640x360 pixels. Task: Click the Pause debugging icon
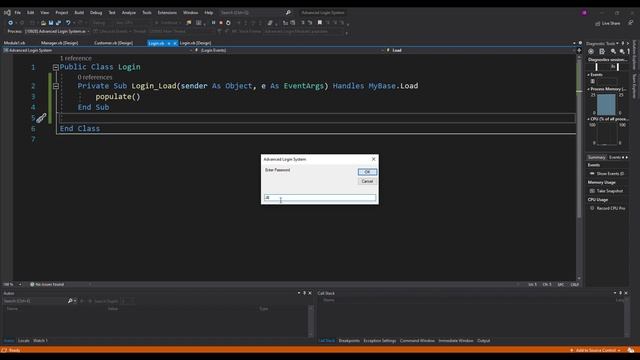click(x=213, y=23)
